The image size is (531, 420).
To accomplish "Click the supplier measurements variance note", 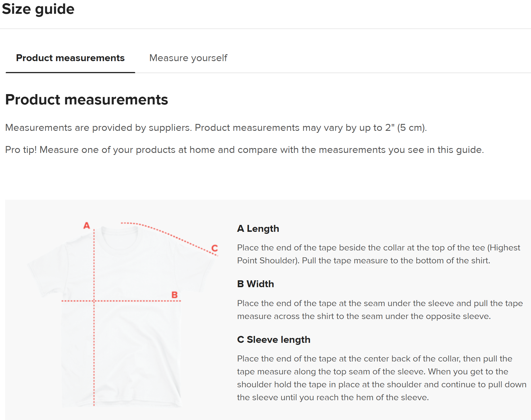I will [216, 128].
